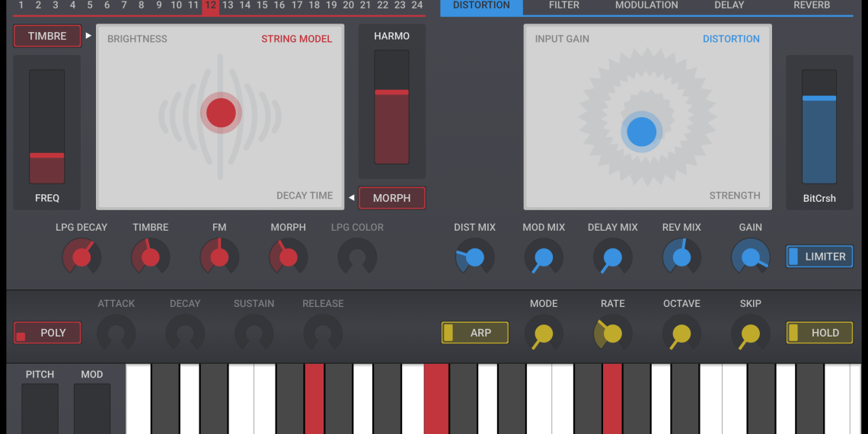Click the LPG DECAY knob
The image size is (868, 434).
click(x=81, y=257)
